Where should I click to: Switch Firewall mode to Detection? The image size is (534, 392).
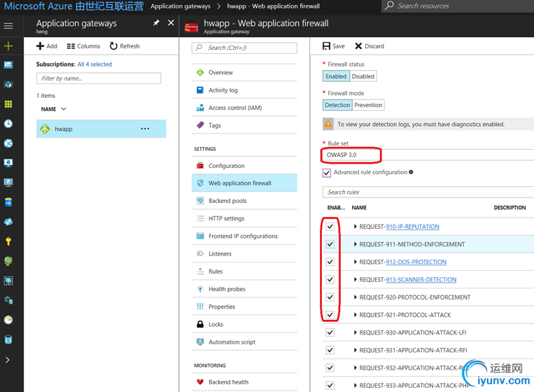point(337,105)
